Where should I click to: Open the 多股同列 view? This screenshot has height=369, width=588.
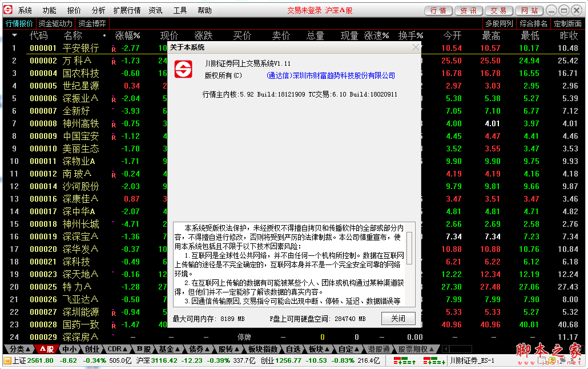pos(499,23)
